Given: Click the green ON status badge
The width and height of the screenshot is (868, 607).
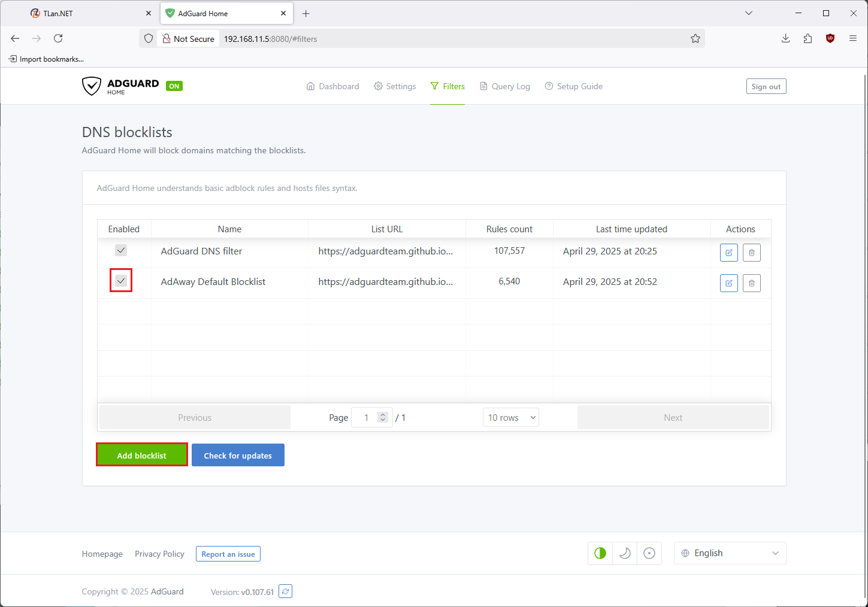Looking at the screenshot, I should 174,86.
